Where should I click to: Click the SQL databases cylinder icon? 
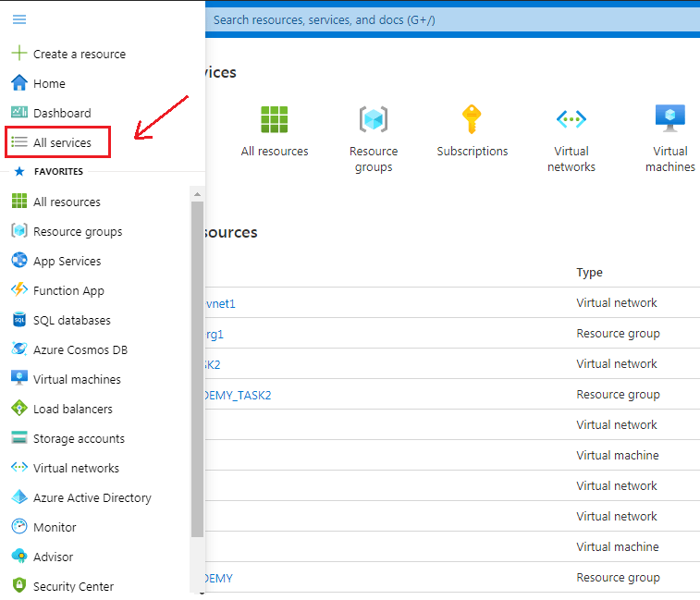(x=19, y=319)
